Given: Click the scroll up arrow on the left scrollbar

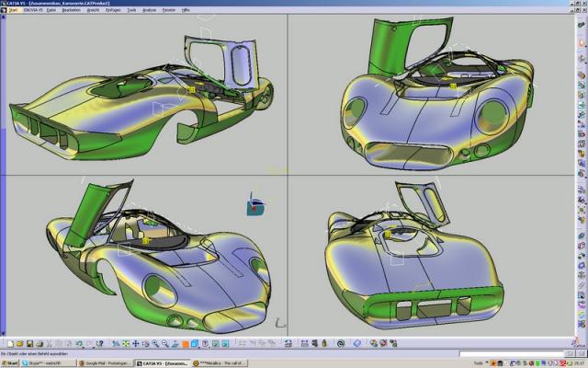Looking at the screenshot, I should coord(3,17).
